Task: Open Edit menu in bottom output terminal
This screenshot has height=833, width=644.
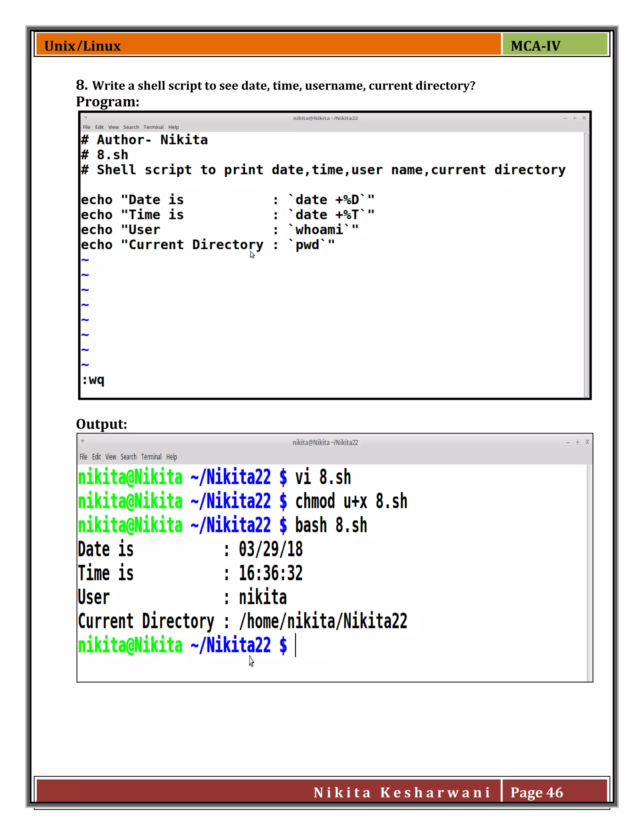Action: (x=97, y=456)
